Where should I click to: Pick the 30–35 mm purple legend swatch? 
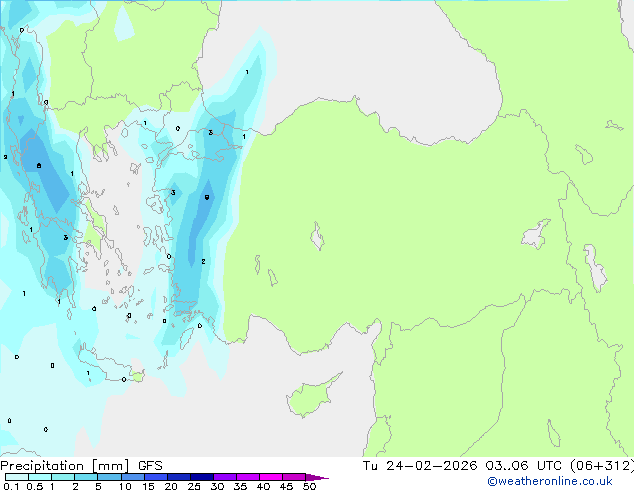224,477
